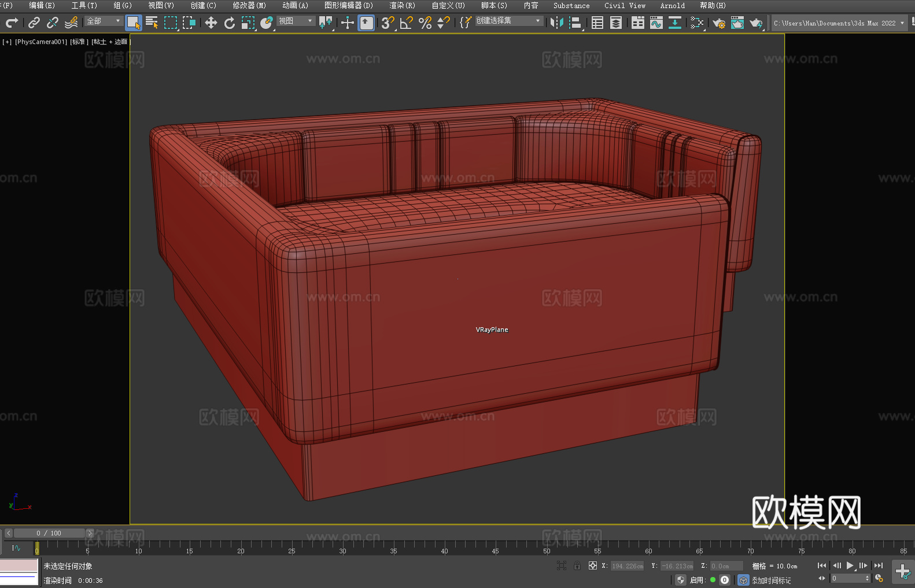Open the Substance menu

point(571,5)
